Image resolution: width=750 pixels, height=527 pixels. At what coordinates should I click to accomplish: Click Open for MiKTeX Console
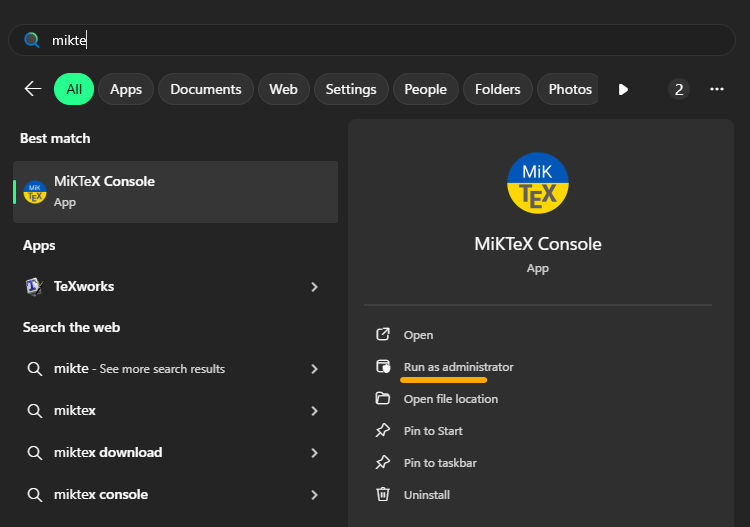pyautogui.click(x=419, y=335)
